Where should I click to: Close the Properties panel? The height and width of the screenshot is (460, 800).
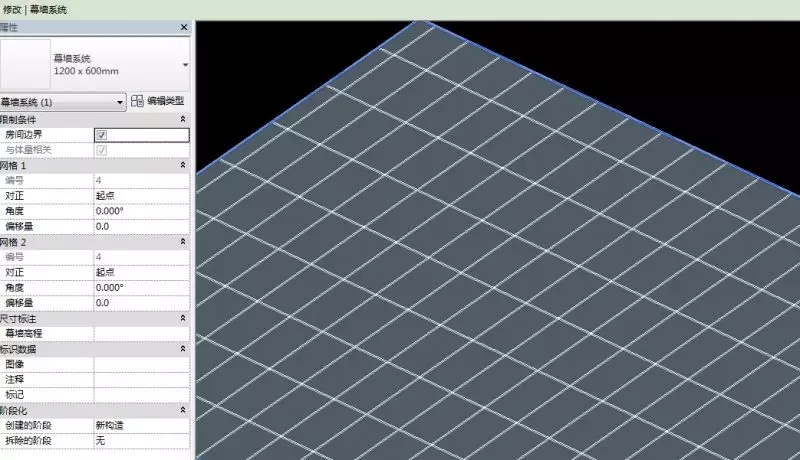(x=184, y=27)
